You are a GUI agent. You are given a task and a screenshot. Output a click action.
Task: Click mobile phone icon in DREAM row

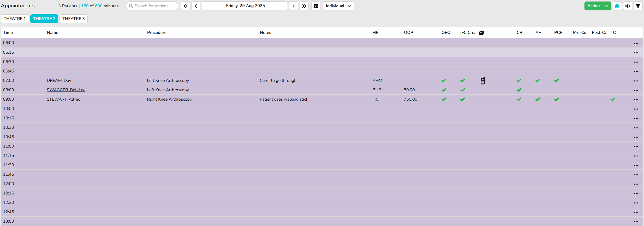click(482, 81)
